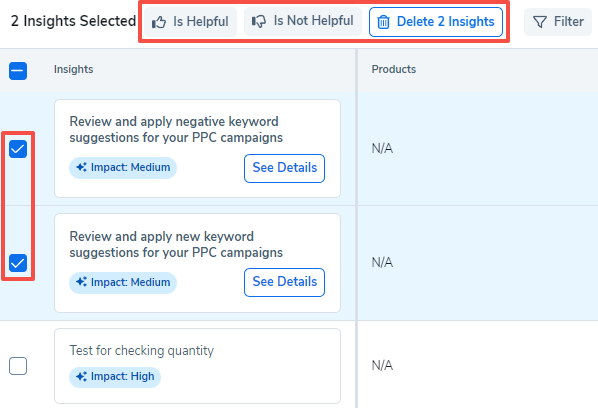Uncheck the new keyword suggestions insight checkbox
598x408 pixels.
point(18,263)
